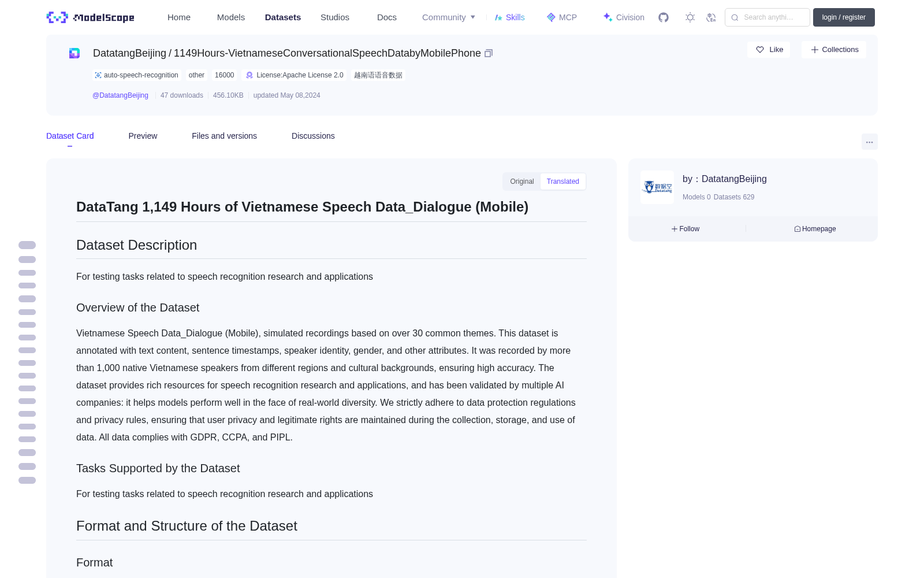Viewport: 924px width, 578px height.
Task: Add the dataset to Collections
Action: [834, 50]
